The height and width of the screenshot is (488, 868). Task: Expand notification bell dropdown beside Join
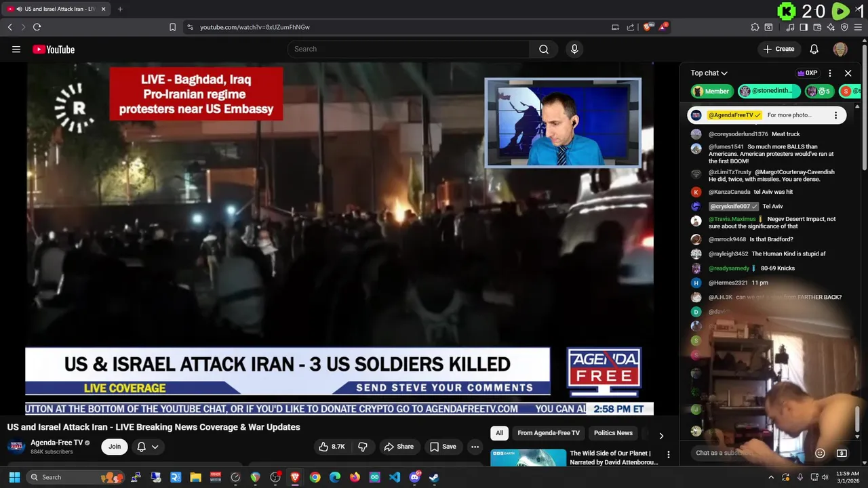tap(155, 447)
